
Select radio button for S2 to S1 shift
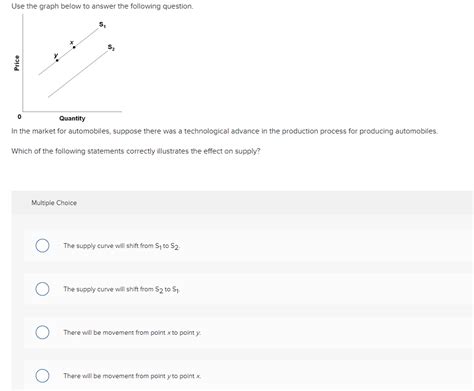pos(42,289)
